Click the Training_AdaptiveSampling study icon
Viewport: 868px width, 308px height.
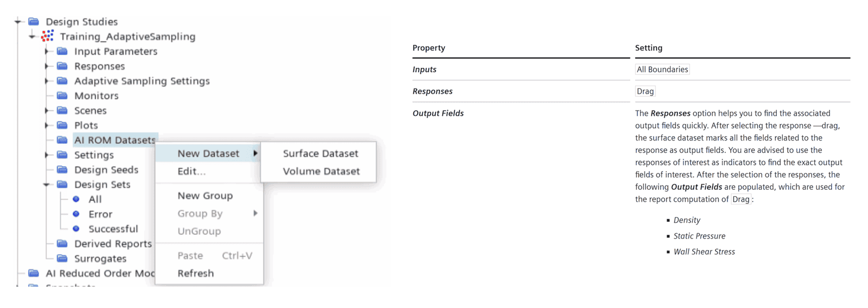click(48, 36)
